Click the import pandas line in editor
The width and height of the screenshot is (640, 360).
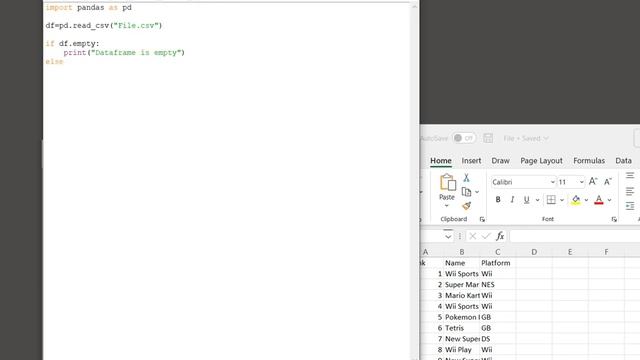point(89,7)
